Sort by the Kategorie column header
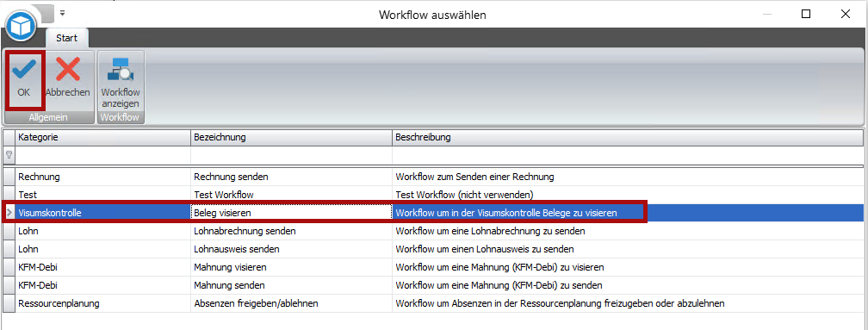This screenshot has height=330, width=868. tap(103, 137)
